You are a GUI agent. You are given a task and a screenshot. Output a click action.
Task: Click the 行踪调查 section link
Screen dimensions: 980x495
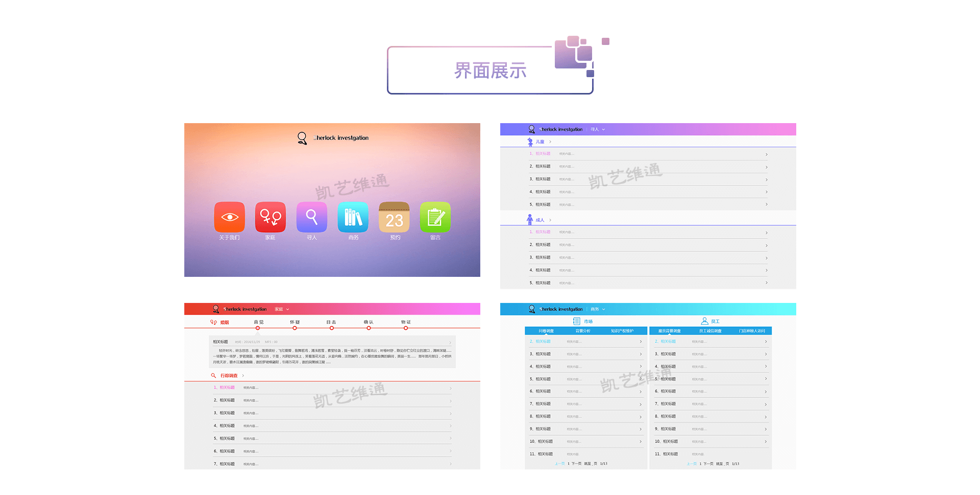tap(229, 375)
